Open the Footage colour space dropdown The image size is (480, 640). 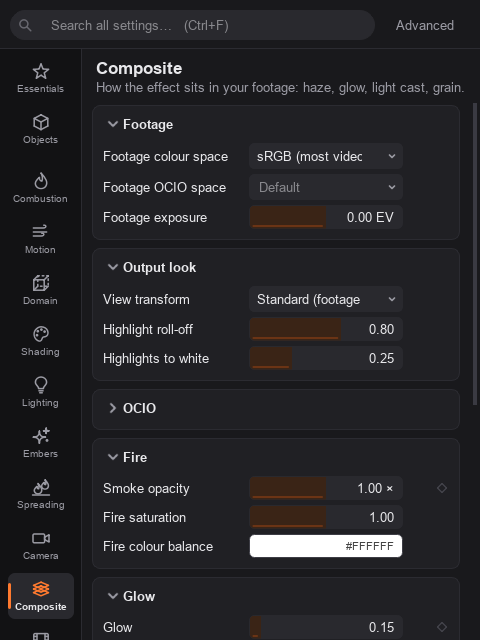click(x=326, y=156)
